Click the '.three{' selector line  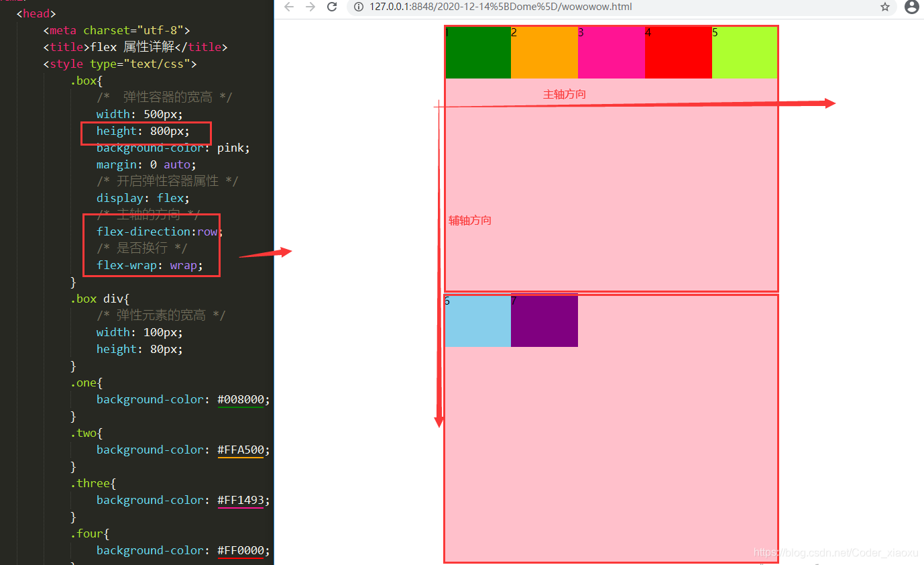click(93, 483)
